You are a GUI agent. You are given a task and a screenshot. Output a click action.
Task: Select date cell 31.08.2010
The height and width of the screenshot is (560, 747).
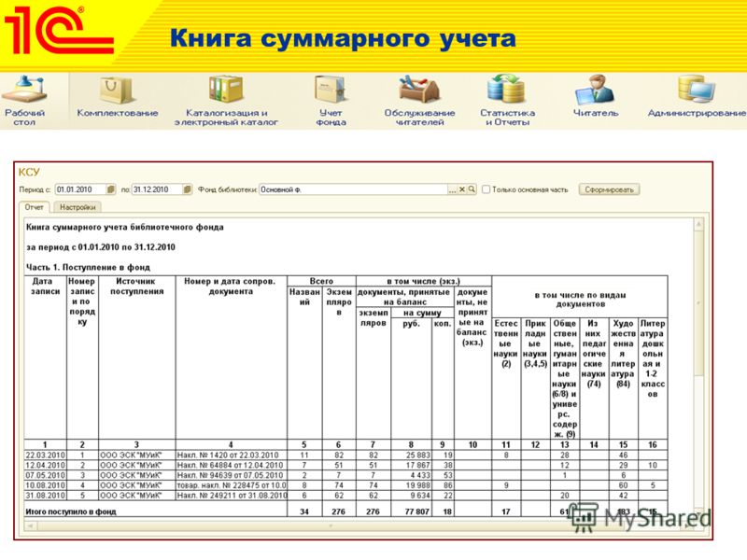pos(45,496)
